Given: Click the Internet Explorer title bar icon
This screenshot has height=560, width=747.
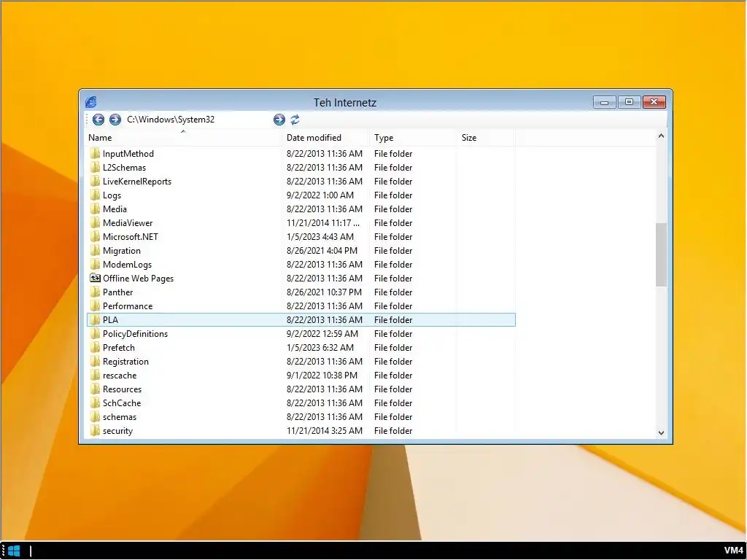Looking at the screenshot, I should [x=91, y=102].
